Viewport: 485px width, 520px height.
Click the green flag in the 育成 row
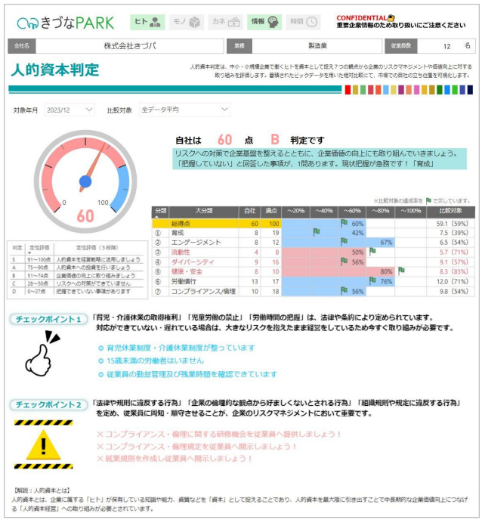316,232
